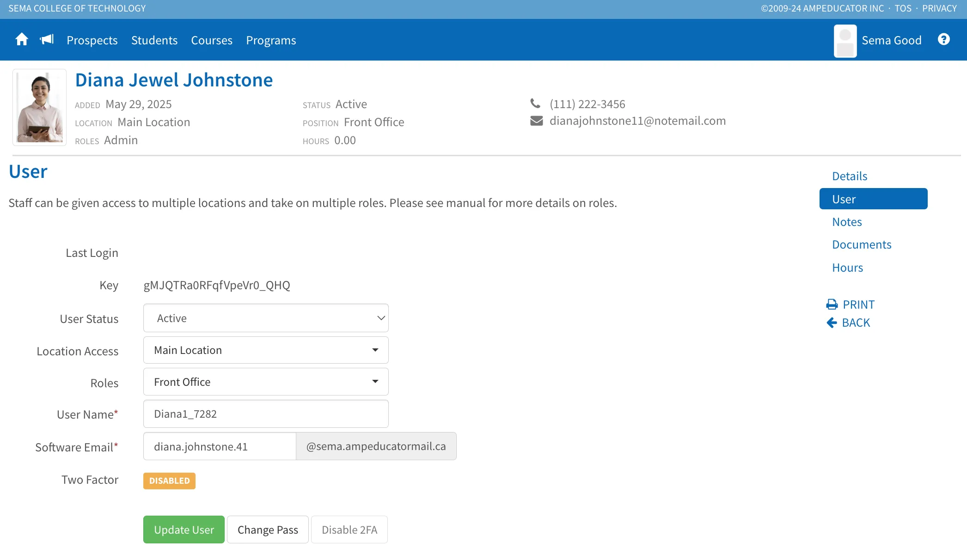Expand the Location Access dropdown
The width and height of the screenshot is (967, 560).
tap(266, 350)
